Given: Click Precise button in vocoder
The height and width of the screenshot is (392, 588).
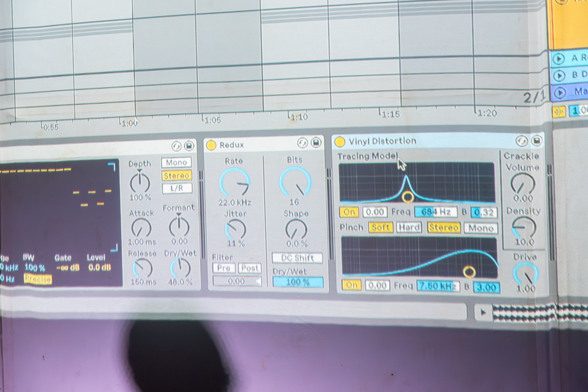Looking at the screenshot, I should [x=38, y=279].
